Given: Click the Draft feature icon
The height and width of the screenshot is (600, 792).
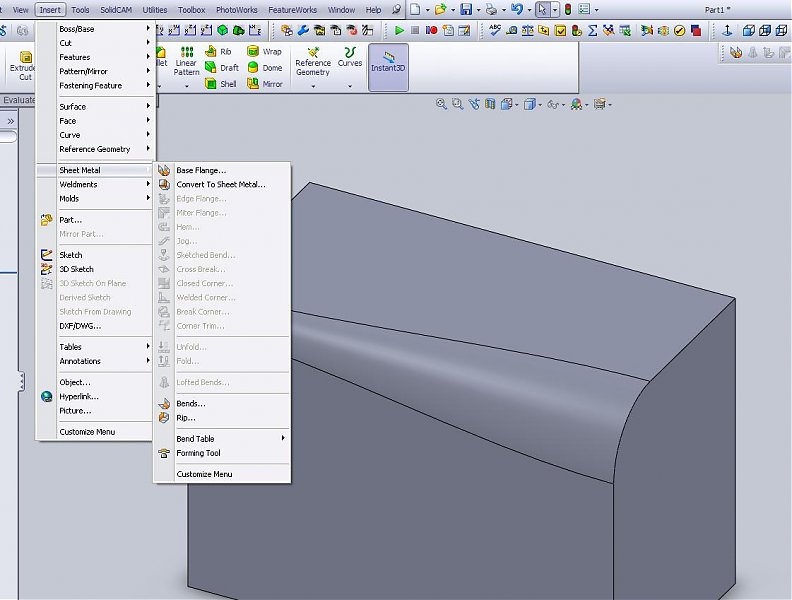Looking at the screenshot, I should point(221,68).
